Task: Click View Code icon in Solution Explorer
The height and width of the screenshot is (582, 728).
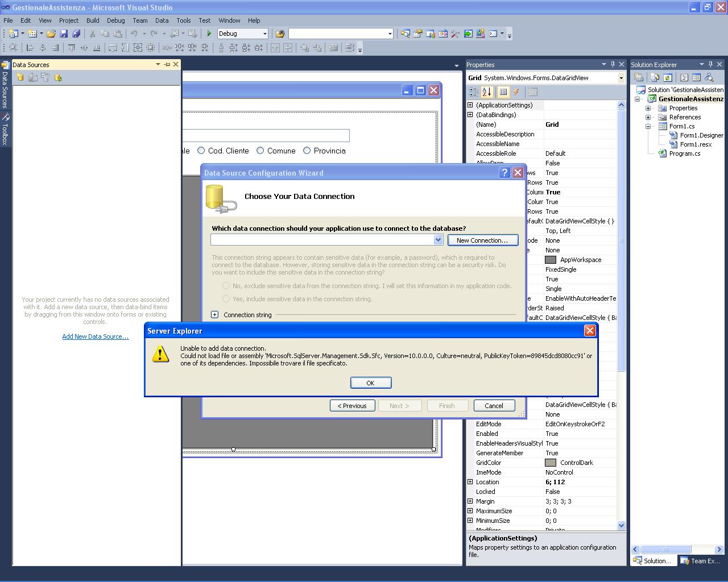Action: [x=684, y=77]
